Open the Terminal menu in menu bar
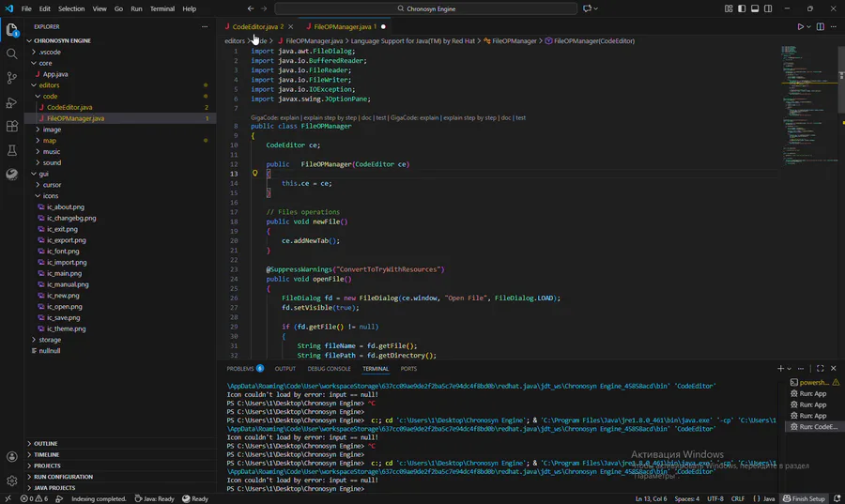This screenshot has width=845, height=504. tap(162, 8)
